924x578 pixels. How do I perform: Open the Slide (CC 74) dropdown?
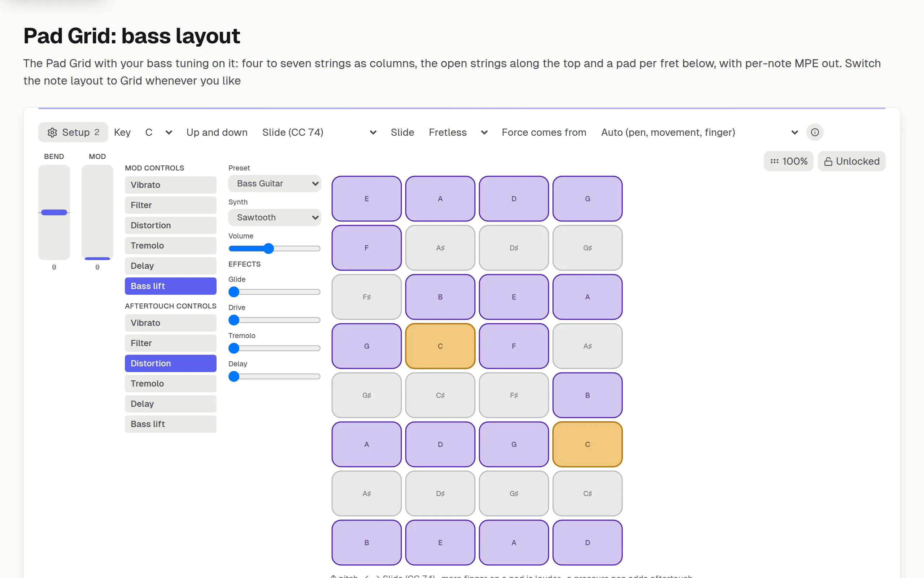point(319,132)
